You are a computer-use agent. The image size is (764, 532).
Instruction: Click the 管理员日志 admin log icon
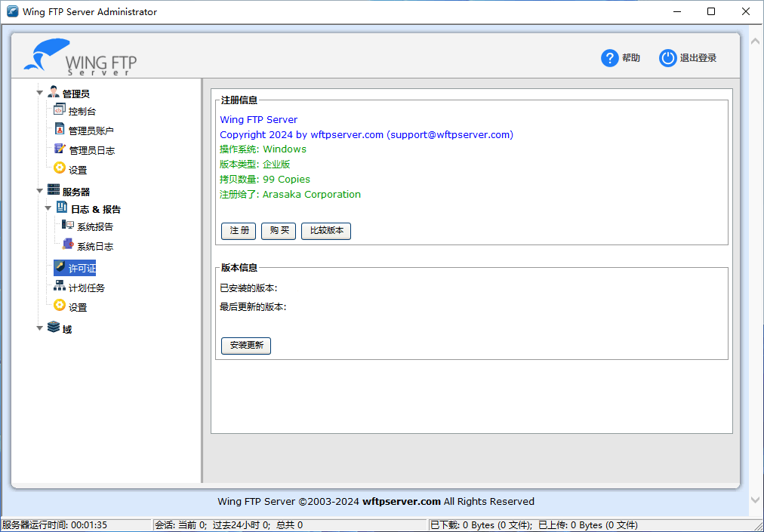click(x=60, y=149)
